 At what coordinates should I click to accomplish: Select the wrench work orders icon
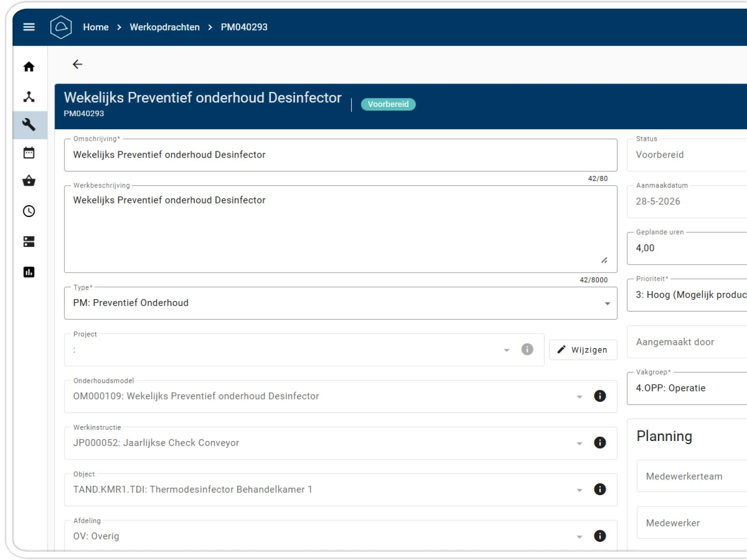[x=29, y=125]
